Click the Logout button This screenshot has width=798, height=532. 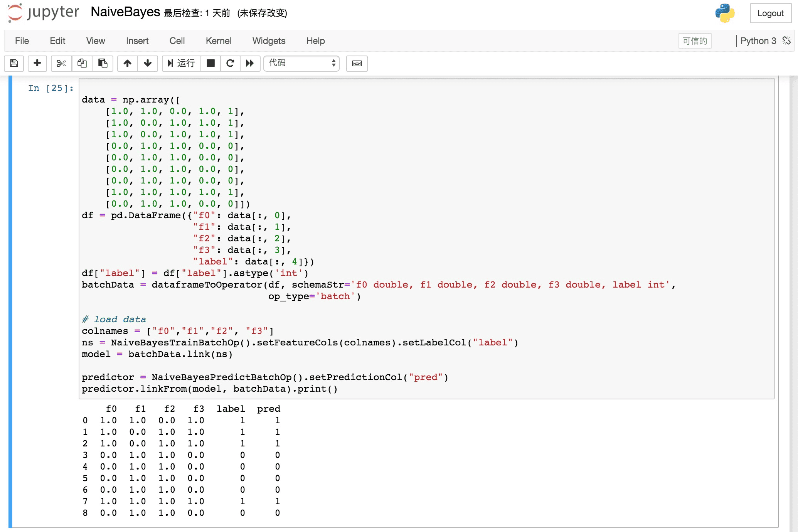pyautogui.click(x=770, y=13)
